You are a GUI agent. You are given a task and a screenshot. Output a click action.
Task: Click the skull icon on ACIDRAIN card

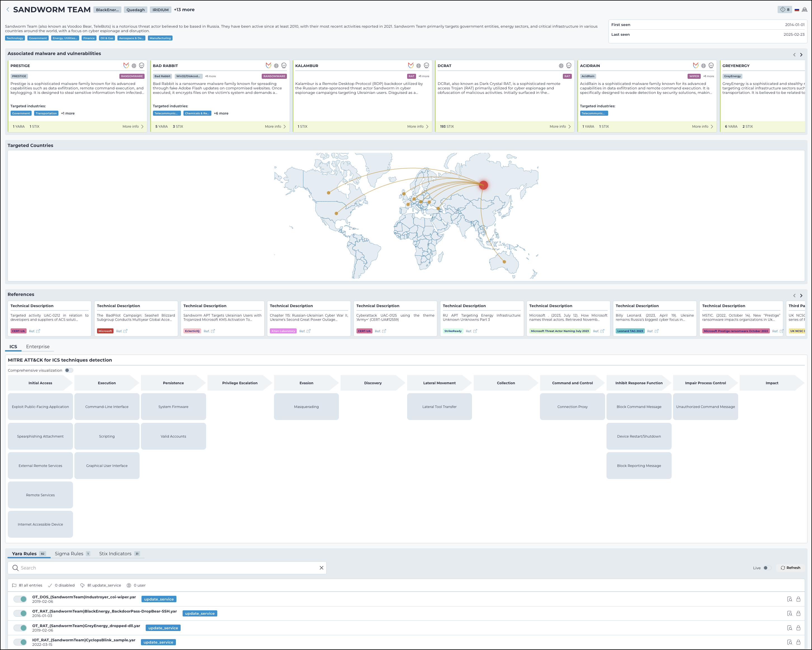711,65
